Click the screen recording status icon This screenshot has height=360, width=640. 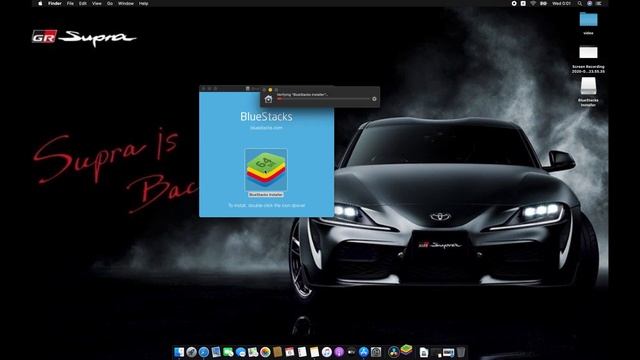(x=514, y=3)
